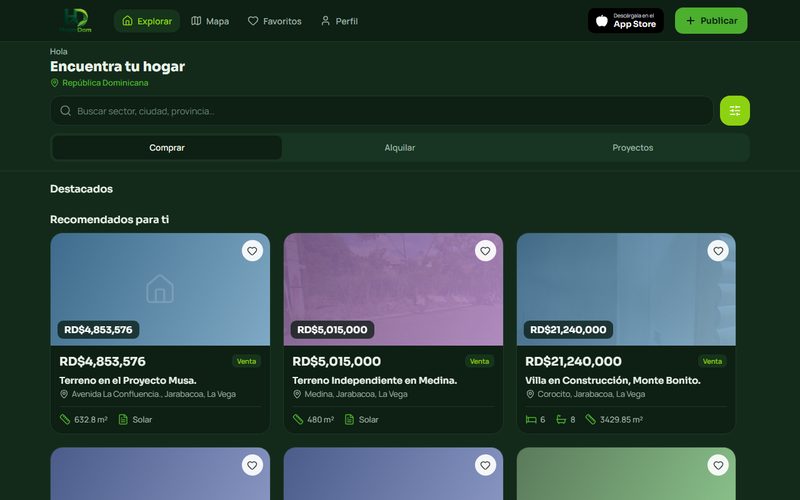Switch to the Proyectos tab
Image resolution: width=800 pixels, height=500 pixels.
click(x=633, y=147)
